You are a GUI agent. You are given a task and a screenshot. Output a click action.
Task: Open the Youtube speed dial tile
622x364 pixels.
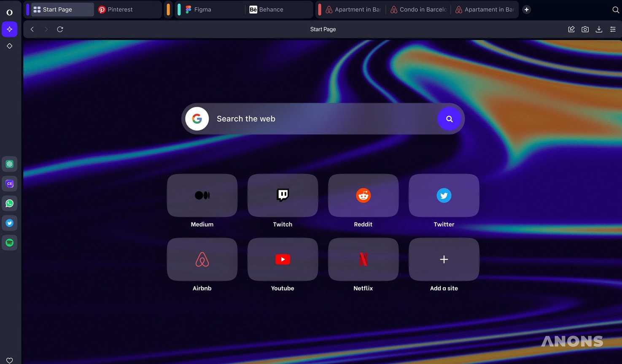(283, 259)
